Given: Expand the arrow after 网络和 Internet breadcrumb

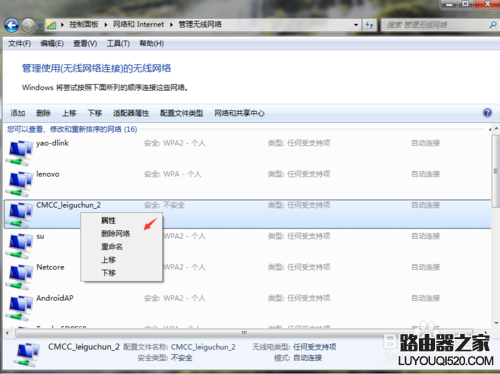Looking at the screenshot, I should click(x=106, y=25).
